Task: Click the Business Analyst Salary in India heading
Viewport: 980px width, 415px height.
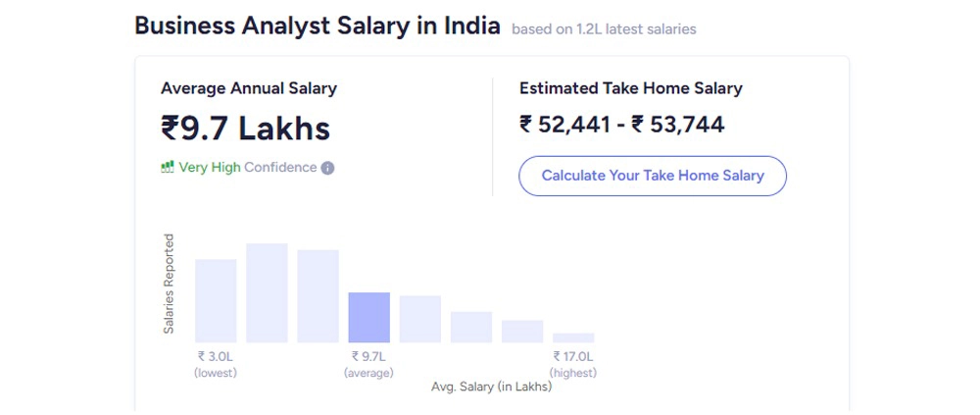Action: [x=318, y=26]
